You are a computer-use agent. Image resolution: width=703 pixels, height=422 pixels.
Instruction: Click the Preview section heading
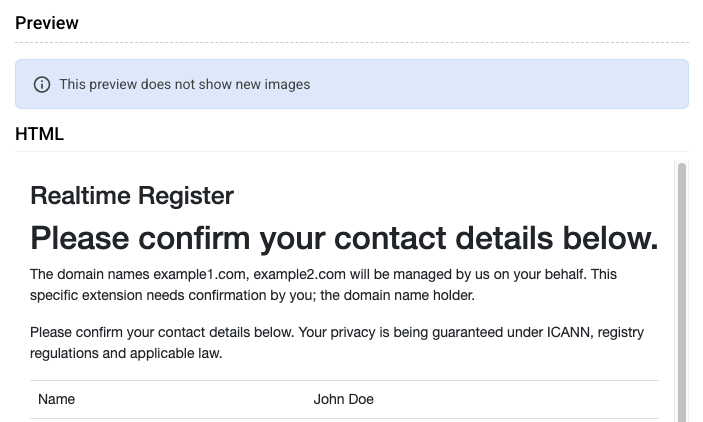pos(47,23)
